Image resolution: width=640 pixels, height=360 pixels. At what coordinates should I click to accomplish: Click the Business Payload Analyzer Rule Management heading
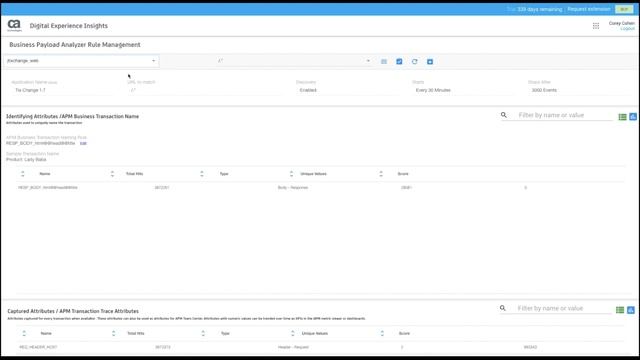[x=75, y=45]
